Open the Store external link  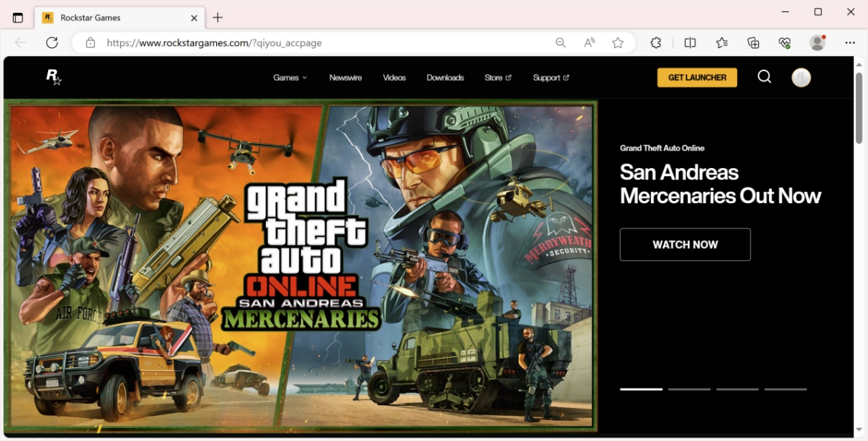tap(497, 78)
